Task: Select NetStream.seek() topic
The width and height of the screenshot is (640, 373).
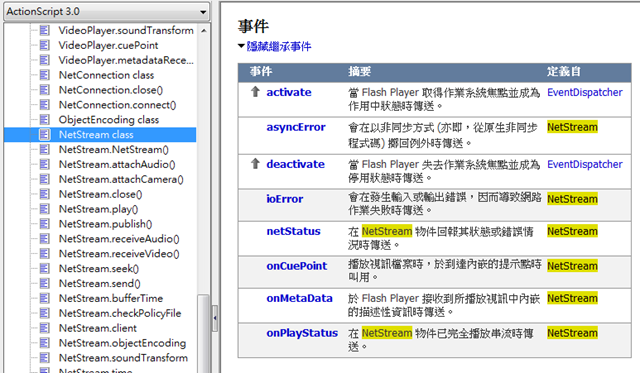Action: [99, 269]
